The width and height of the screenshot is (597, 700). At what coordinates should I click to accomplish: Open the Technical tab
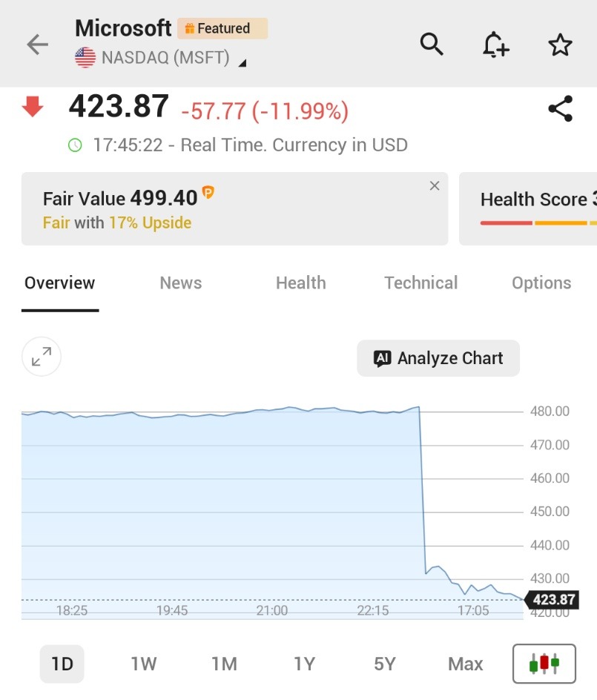point(420,283)
